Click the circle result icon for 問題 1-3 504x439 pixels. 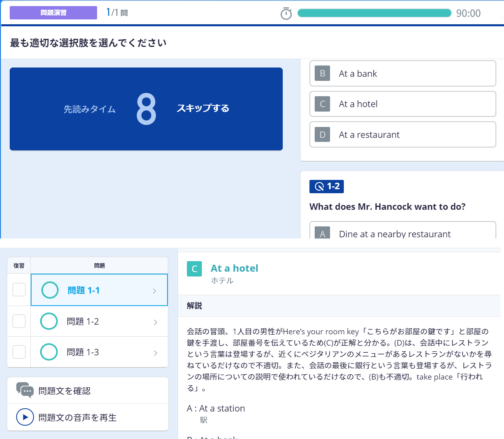(49, 352)
